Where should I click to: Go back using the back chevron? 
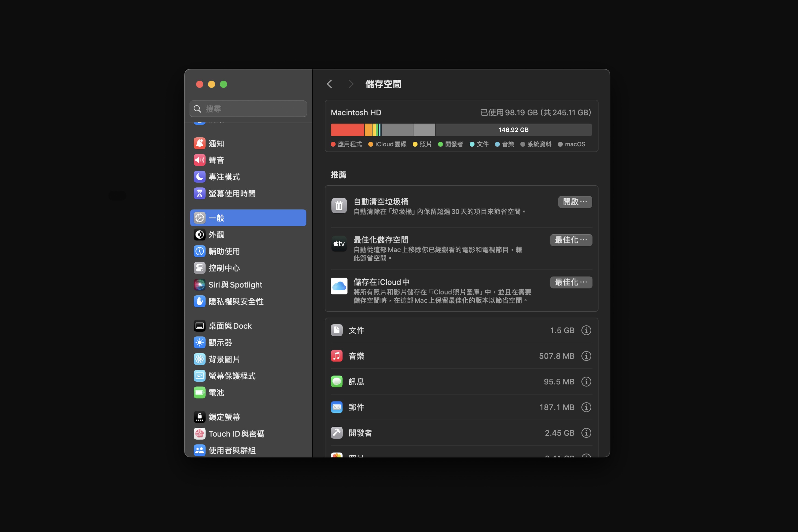[329, 84]
